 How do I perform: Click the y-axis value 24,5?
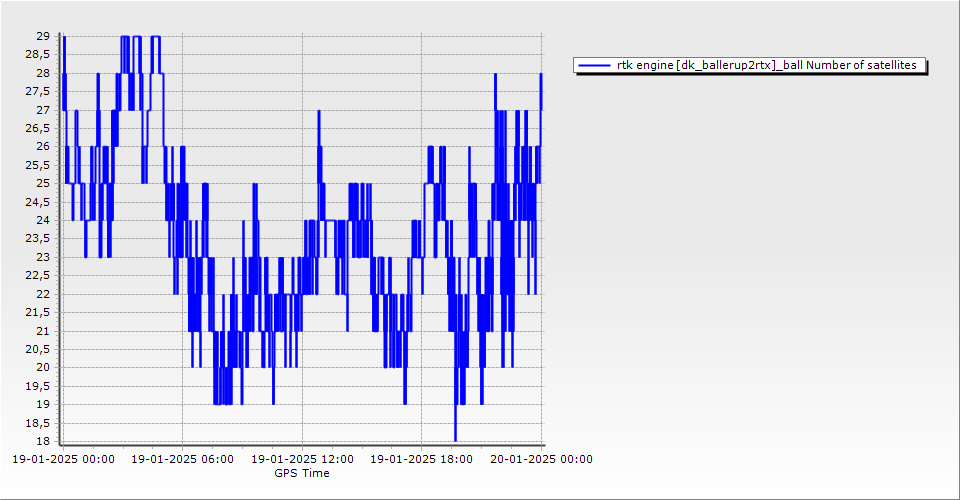[x=38, y=202]
